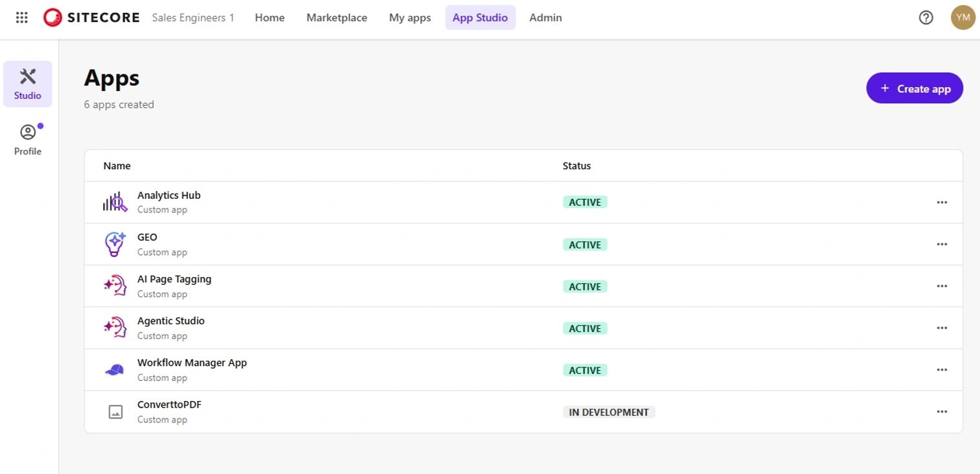Click the Workflow Manager App hat icon

coord(114,369)
